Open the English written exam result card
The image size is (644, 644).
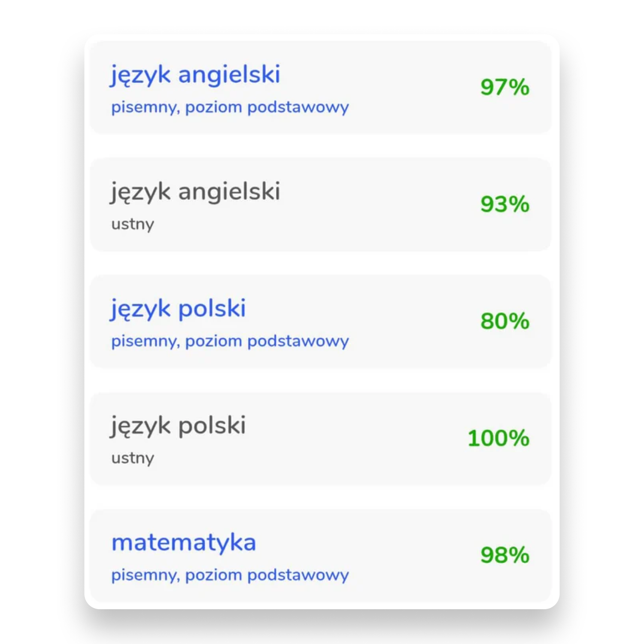click(321, 88)
